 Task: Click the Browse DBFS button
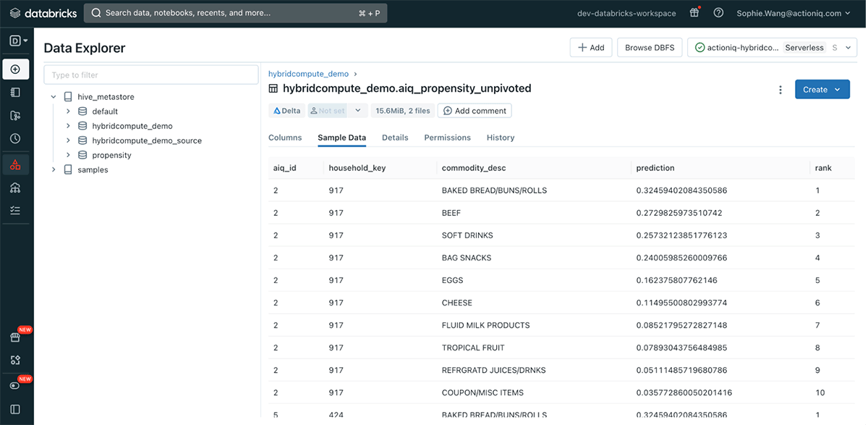(x=649, y=48)
